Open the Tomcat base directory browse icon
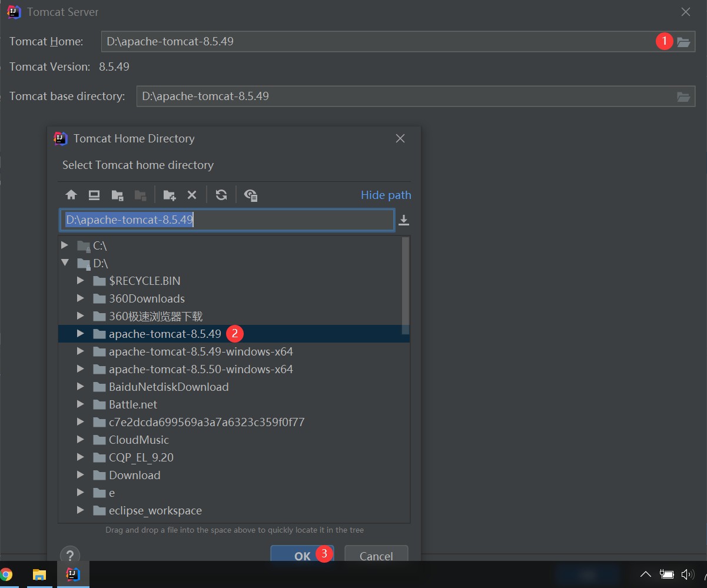Screen dimensions: 707x588 (683, 97)
